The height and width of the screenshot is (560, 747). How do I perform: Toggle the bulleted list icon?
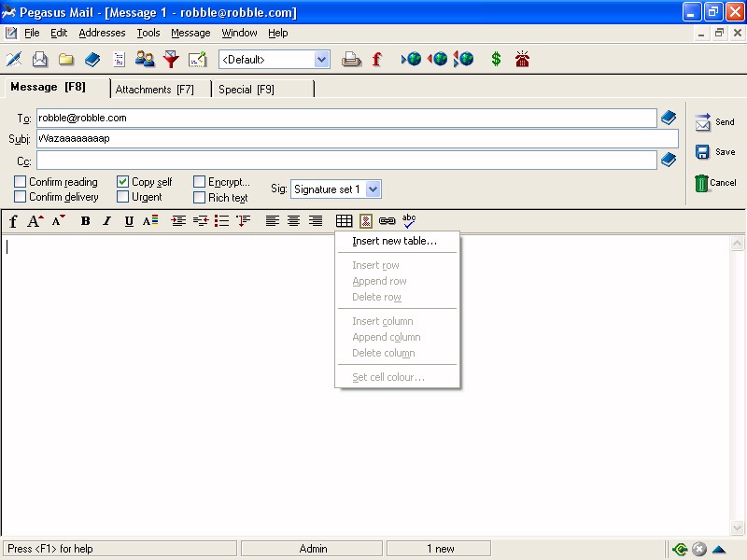click(x=221, y=221)
